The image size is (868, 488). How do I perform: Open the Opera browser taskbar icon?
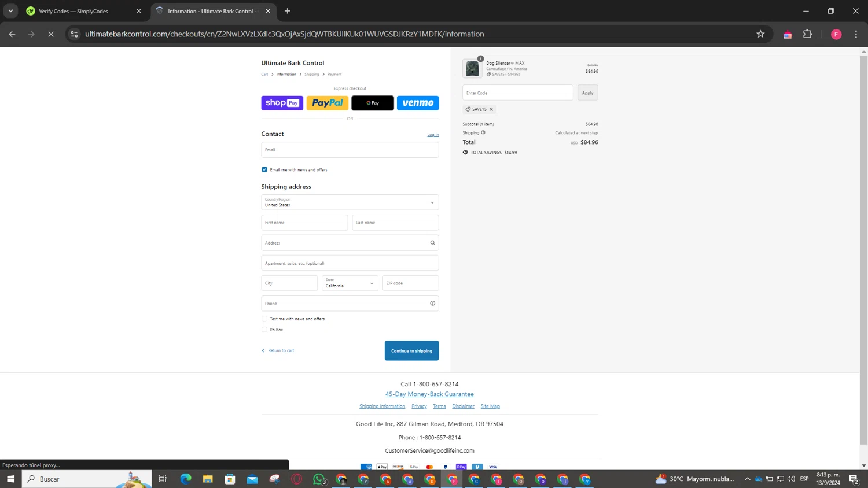[297, 479]
